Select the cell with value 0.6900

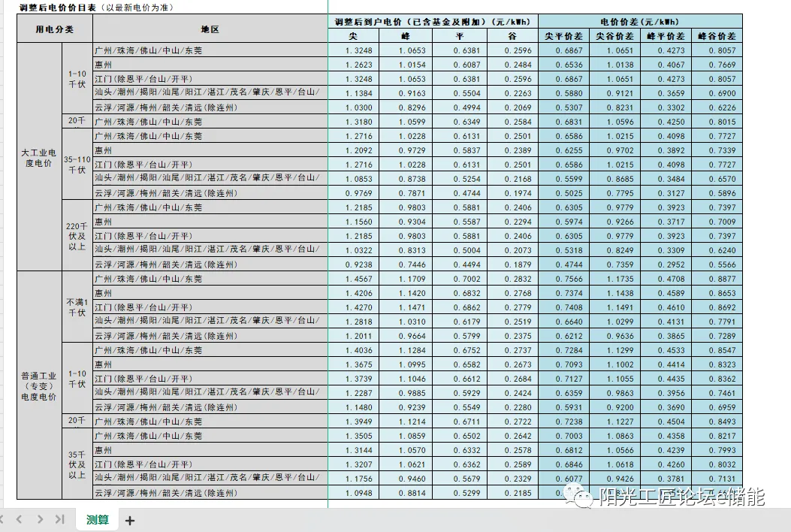pyautogui.click(x=717, y=93)
